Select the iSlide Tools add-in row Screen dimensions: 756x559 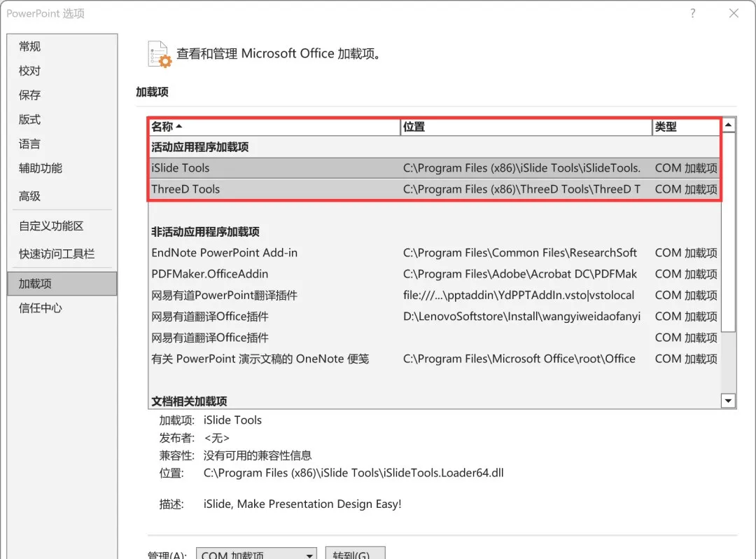click(x=435, y=168)
